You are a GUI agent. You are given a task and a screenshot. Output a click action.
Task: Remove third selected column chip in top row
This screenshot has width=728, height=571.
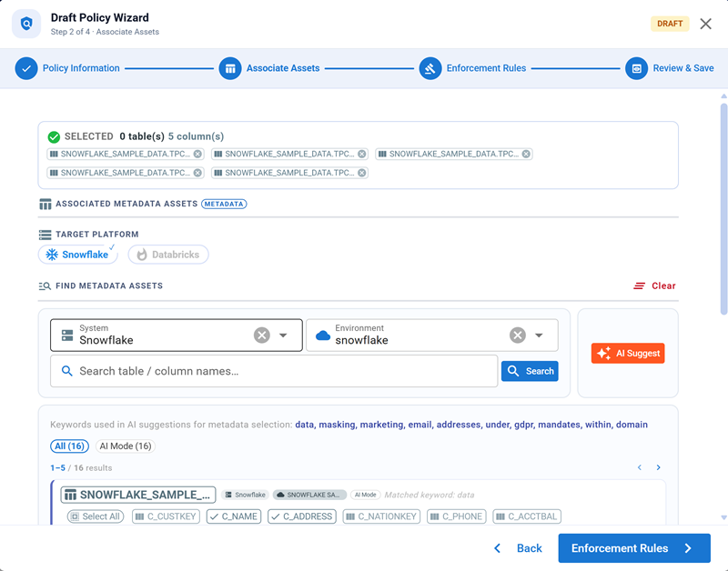[x=526, y=154]
